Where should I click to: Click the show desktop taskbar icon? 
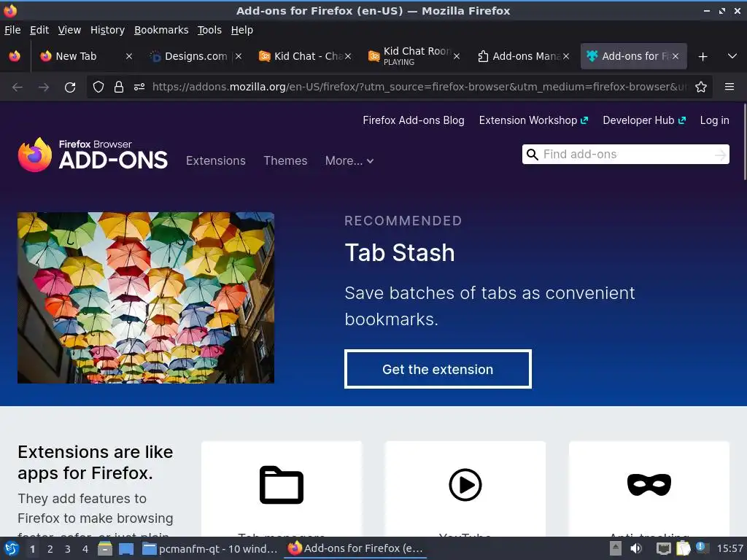(126, 548)
